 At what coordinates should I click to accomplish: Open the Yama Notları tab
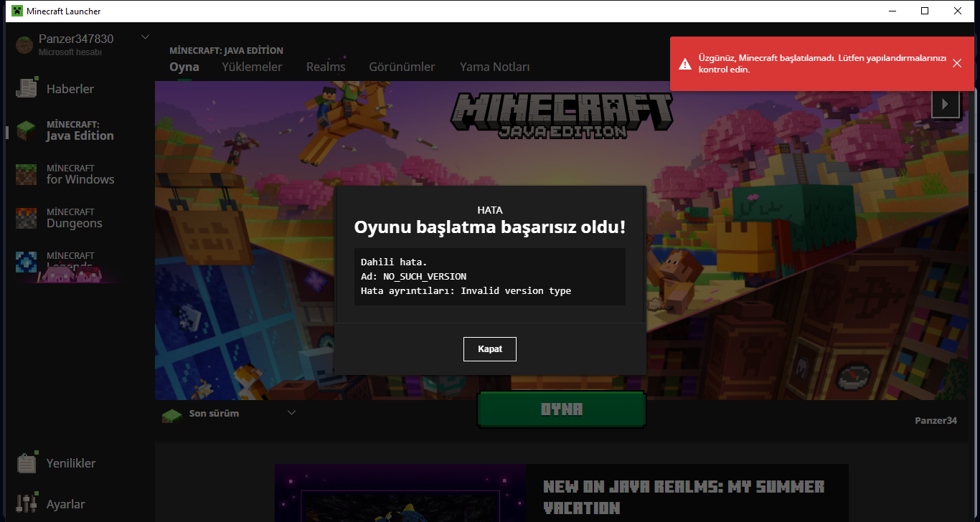click(x=495, y=67)
